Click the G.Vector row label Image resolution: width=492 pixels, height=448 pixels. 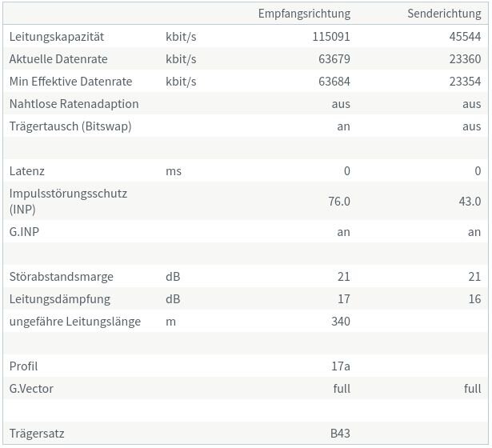pos(32,389)
